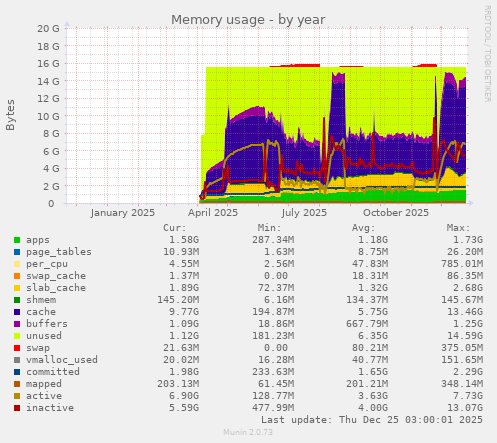497x443 pixels.
Task: Click the 'Min:' column header
Action: pos(269,228)
